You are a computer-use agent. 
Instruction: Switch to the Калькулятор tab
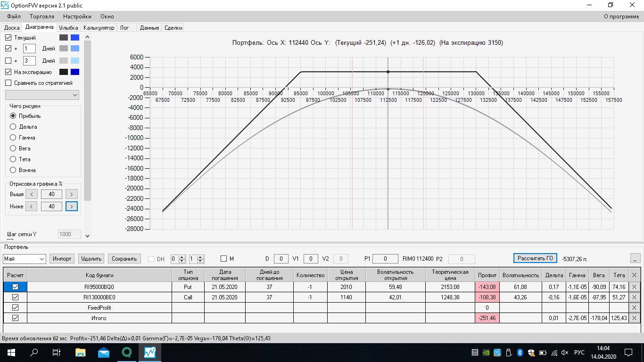point(99,28)
